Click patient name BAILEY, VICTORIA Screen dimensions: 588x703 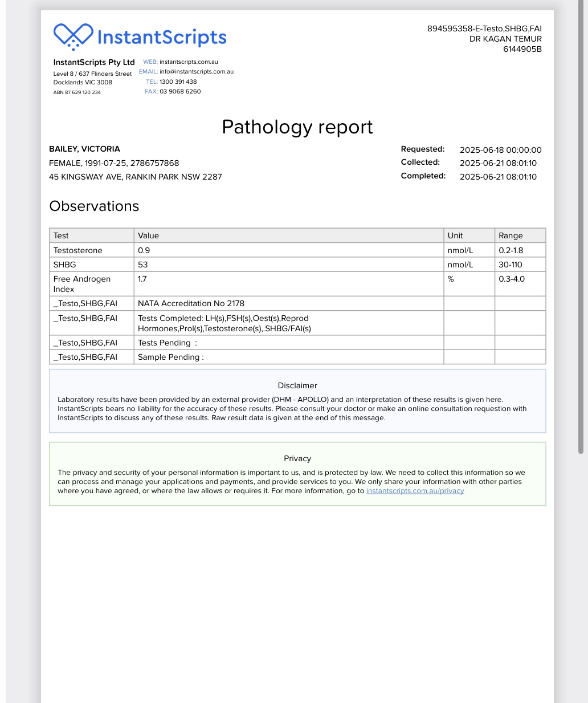pyautogui.click(x=84, y=149)
